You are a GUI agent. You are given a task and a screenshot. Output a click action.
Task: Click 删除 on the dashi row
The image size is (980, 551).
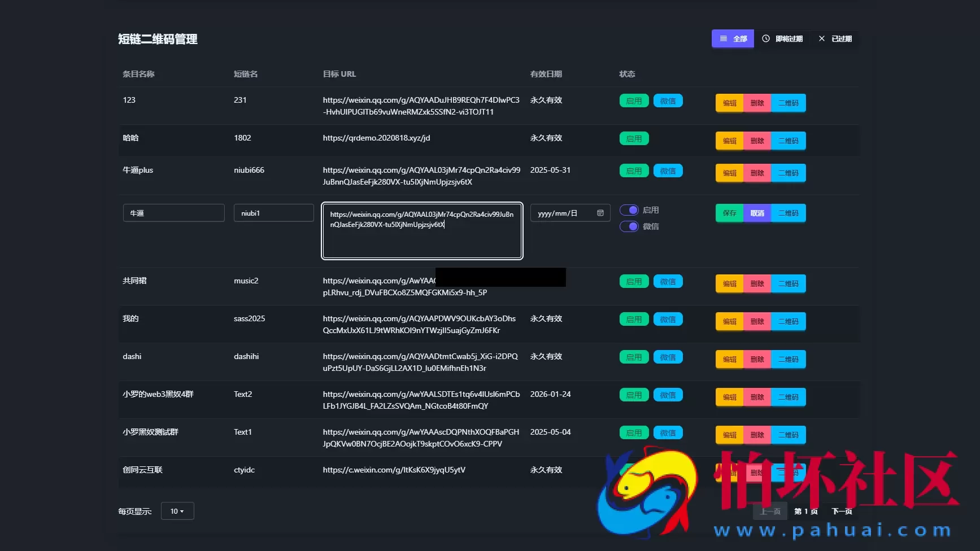(x=757, y=358)
